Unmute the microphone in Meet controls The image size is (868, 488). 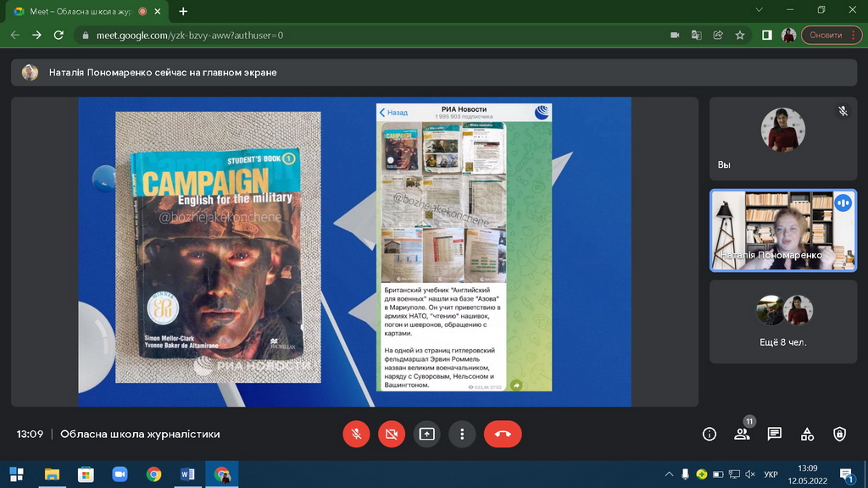(356, 434)
